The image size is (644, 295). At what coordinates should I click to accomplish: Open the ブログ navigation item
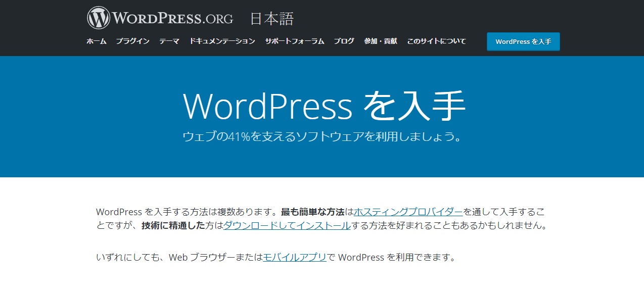344,41
